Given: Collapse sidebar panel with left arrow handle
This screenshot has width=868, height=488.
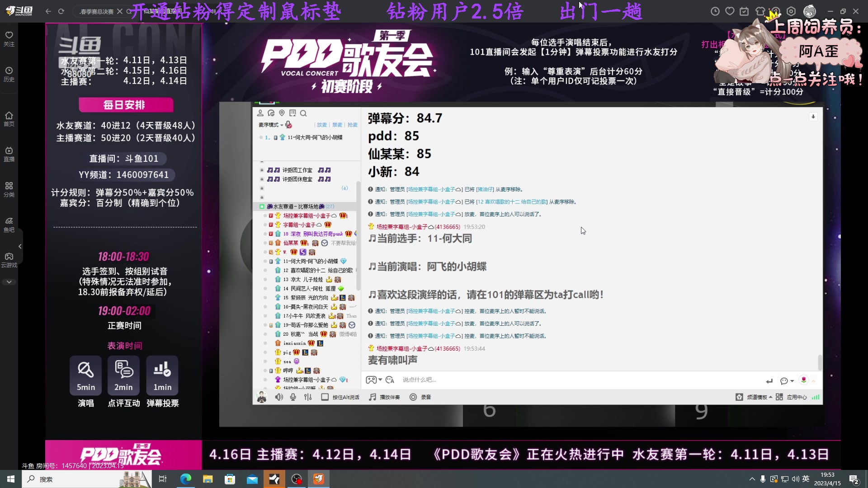Looking at the screenshot, I should pos(20,246).
